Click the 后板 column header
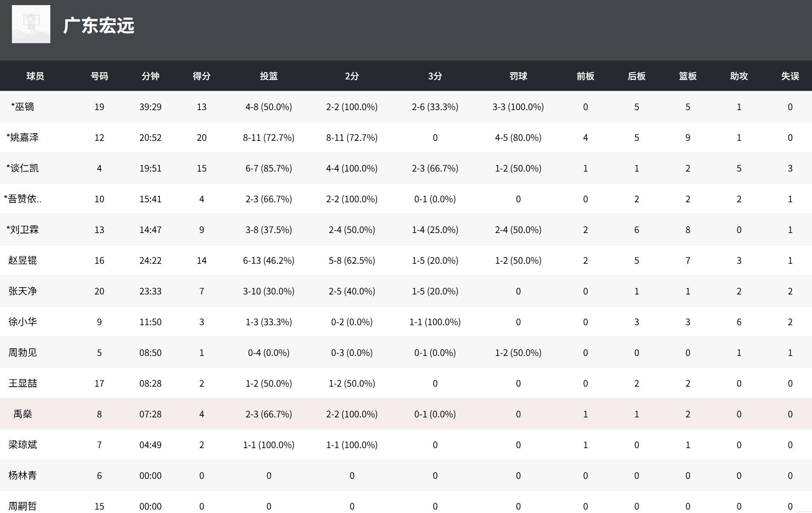Screen dimensions: 812x513 [x=637, y=76]
